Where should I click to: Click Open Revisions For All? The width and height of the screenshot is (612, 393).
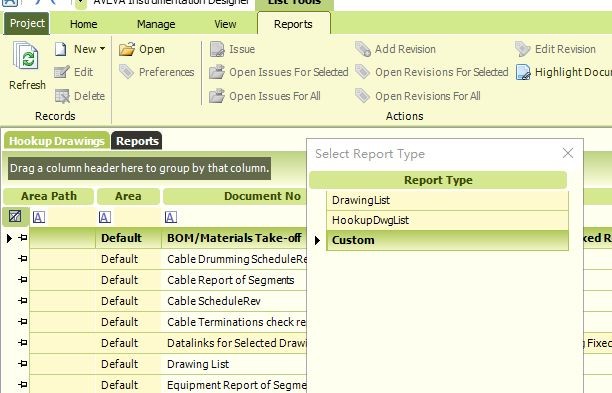coord(418,96)
